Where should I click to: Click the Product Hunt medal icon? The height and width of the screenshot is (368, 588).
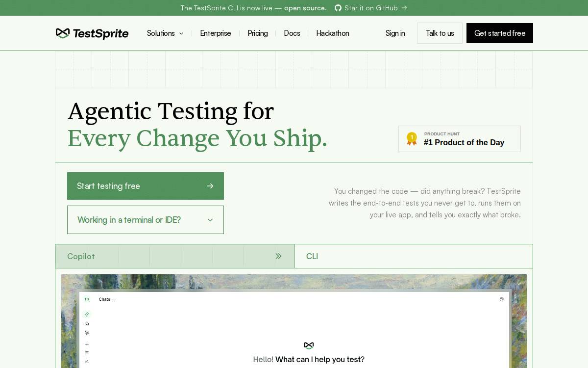tap(412, 139)
